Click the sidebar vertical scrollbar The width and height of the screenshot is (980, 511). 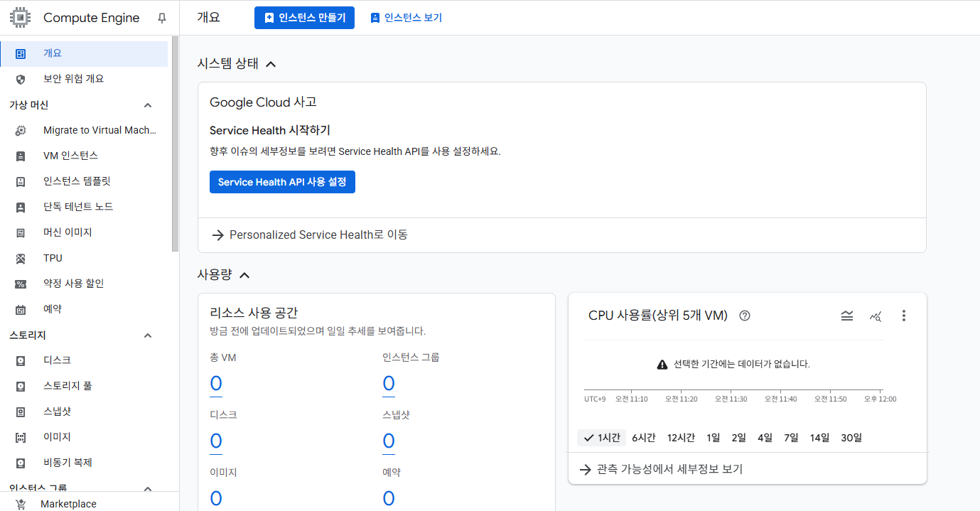coord(175,142)
